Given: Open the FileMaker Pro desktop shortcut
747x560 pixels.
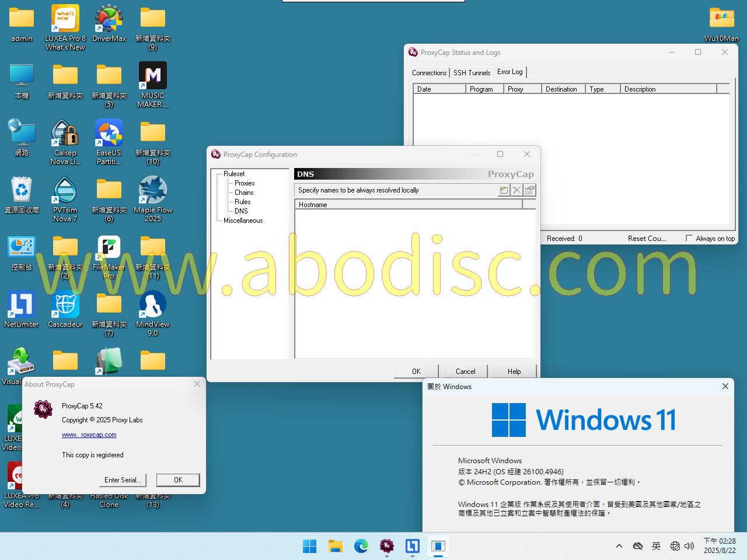Looking at the screenshot, I should [109, 256].
